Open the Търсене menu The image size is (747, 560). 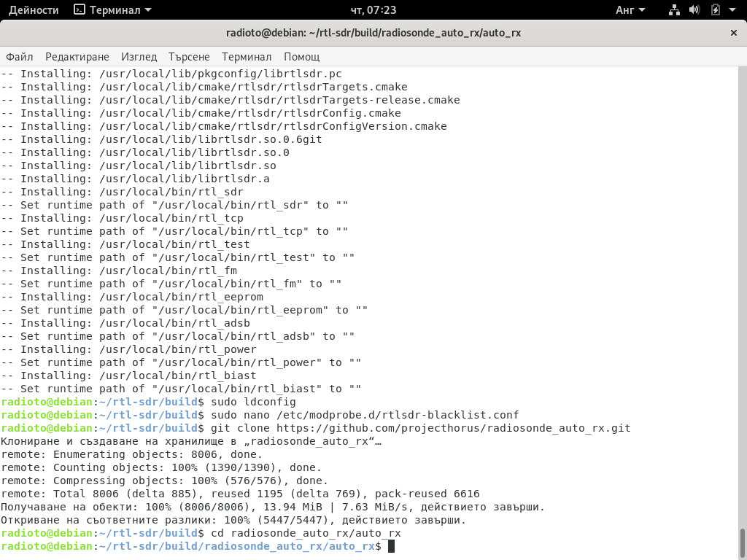point(189,57)
